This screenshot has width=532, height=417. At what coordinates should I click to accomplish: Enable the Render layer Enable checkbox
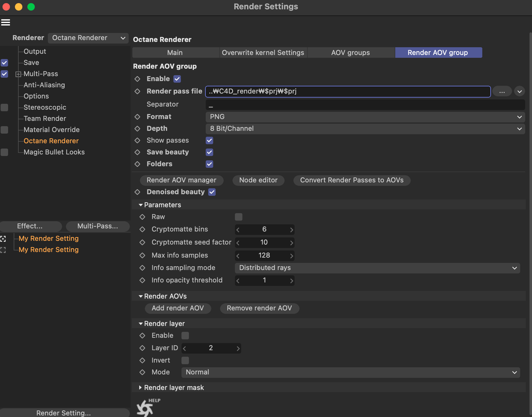(185, 336)
